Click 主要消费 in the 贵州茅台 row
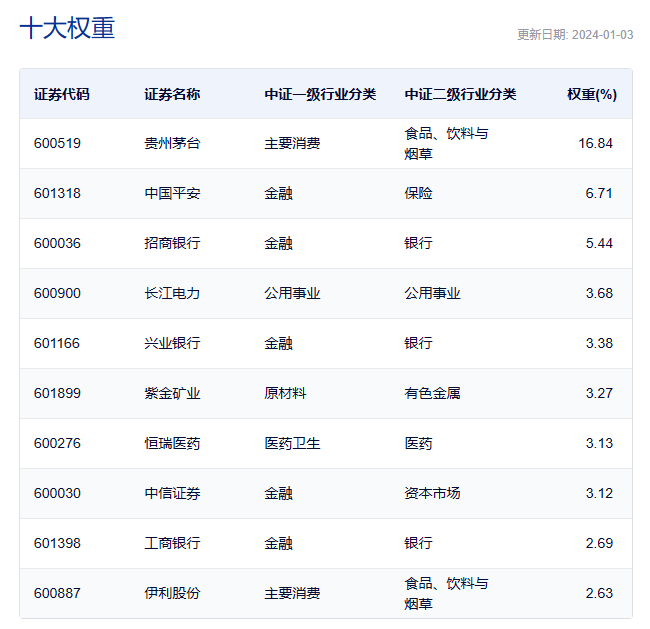This screenshot has width=650, height=629. coord(292,143)
